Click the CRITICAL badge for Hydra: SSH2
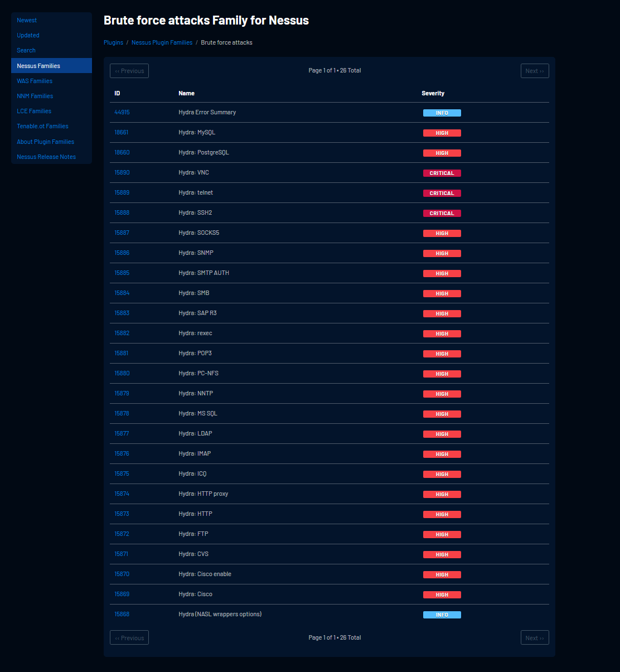620x672 pixels. (442, 213)
